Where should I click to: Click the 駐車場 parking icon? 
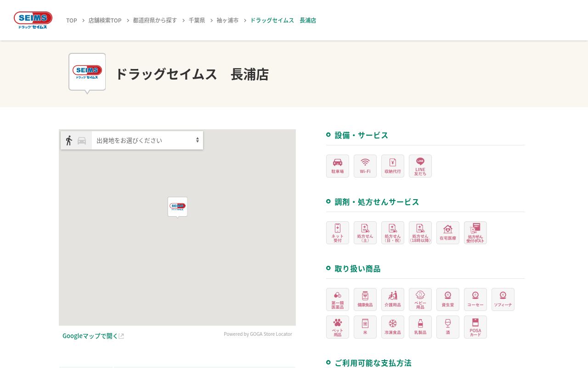tap(338, 166)
